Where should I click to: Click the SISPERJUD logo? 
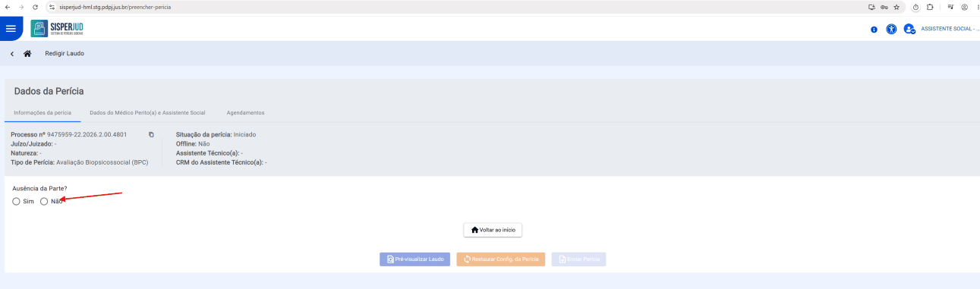point(57,29)
